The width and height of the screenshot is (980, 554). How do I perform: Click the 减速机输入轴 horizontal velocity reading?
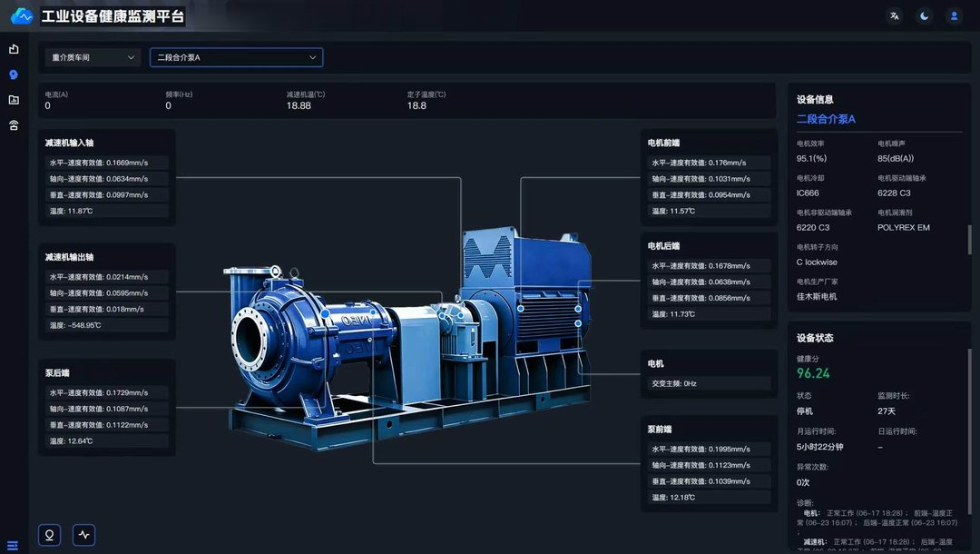(x=106, y=163)
